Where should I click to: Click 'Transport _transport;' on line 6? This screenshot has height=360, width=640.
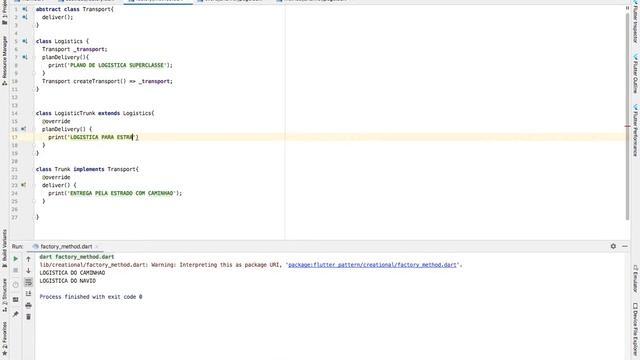tap(75, 49)
